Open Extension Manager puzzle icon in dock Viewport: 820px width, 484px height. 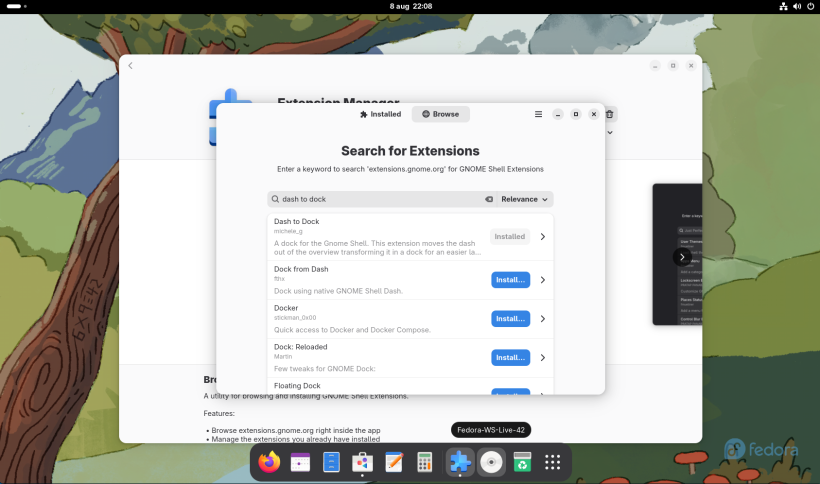(460, 462)
